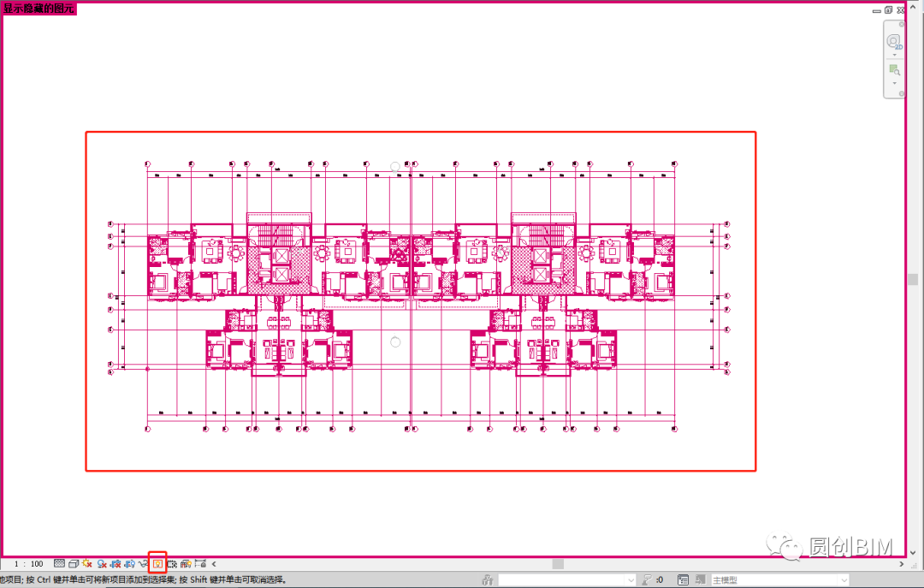Expand Zoom options dropdown arrow
Screen dimensions: 924x588
coord(895,82)
